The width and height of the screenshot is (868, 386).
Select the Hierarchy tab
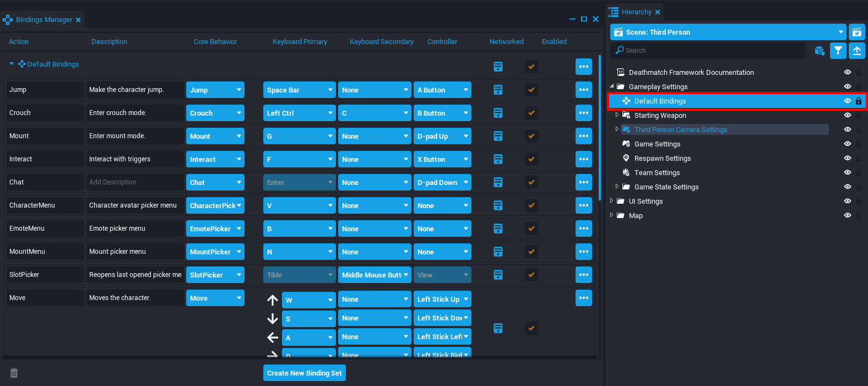(636, 12)
